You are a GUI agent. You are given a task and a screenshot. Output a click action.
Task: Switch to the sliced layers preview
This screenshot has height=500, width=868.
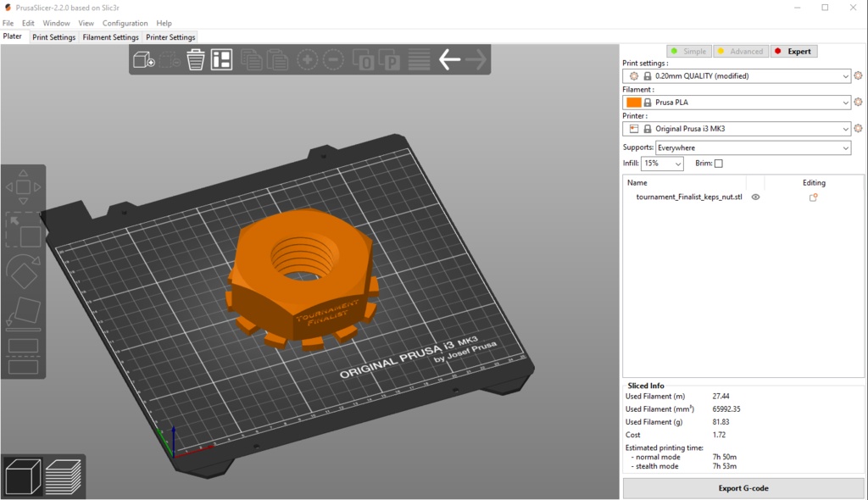(64, 476)
